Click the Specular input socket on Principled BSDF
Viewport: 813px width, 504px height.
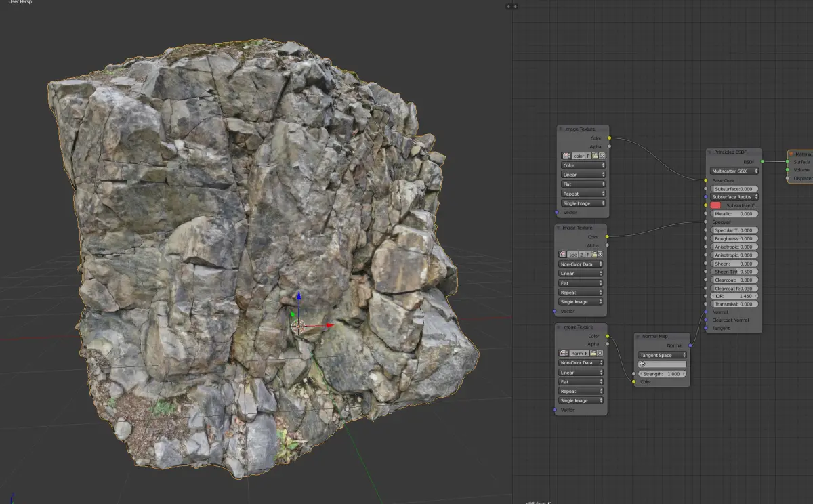[x=706, y=222]
